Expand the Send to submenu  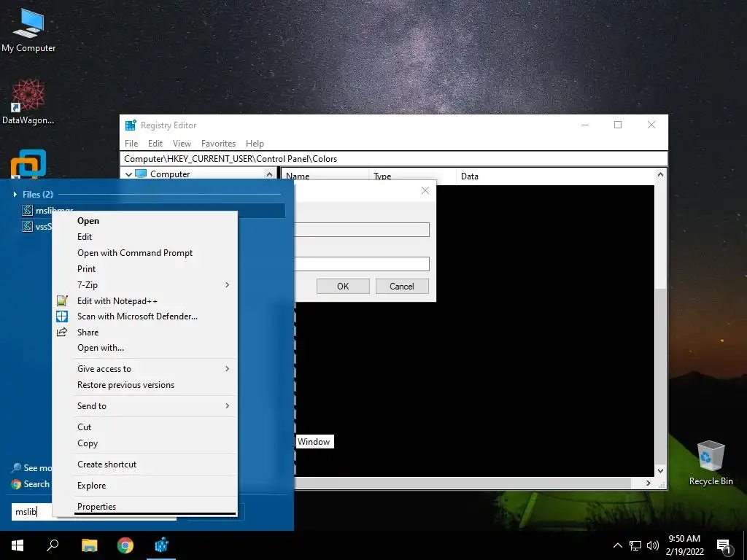(x=145, y=405)
